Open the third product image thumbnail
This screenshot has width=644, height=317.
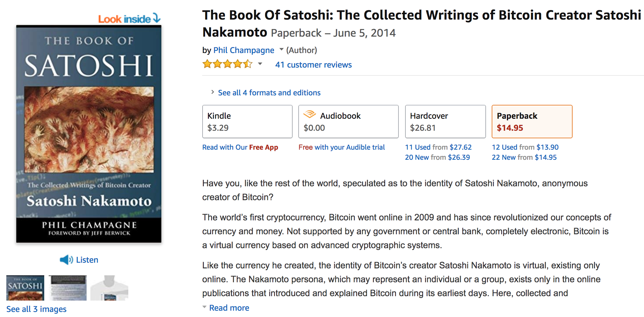click(x=109, y=288)
